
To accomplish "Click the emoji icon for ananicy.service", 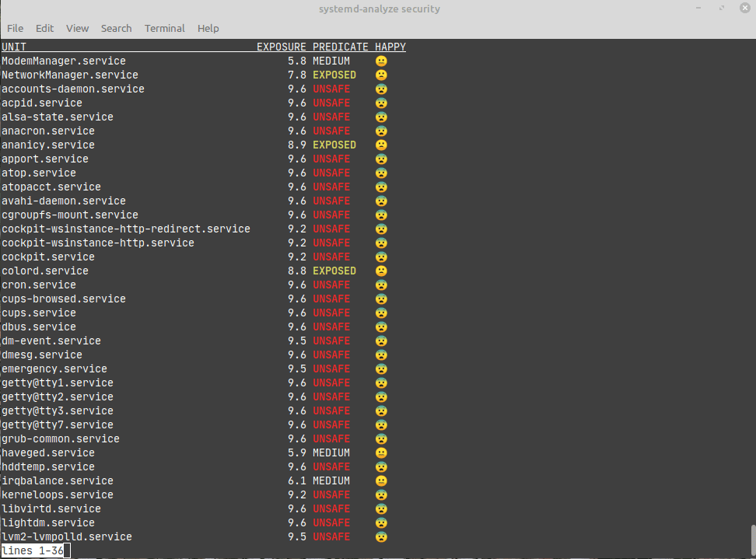I will 381,145.
